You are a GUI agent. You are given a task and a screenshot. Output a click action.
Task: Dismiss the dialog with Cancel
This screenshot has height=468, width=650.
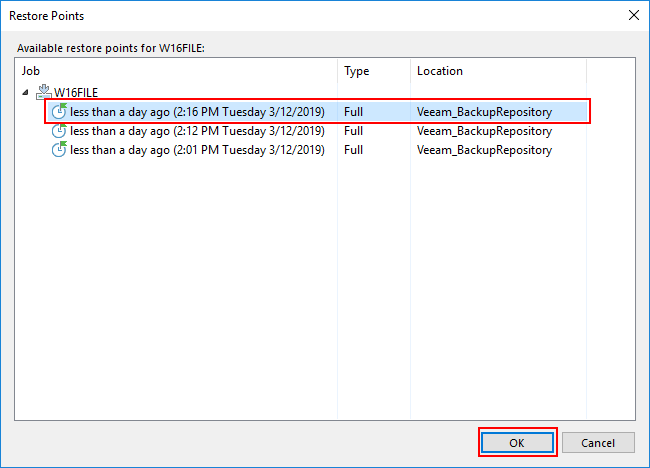[x=598, y=443]
